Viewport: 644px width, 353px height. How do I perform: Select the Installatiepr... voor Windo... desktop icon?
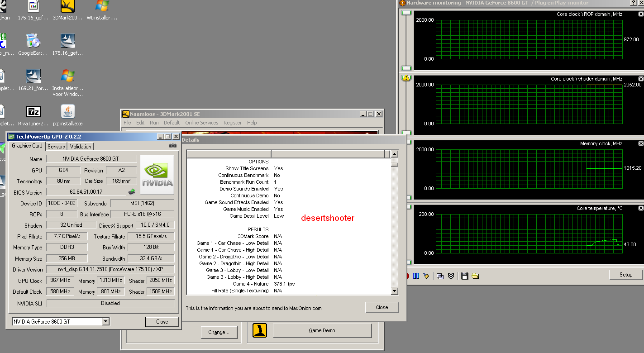point(67,82)
